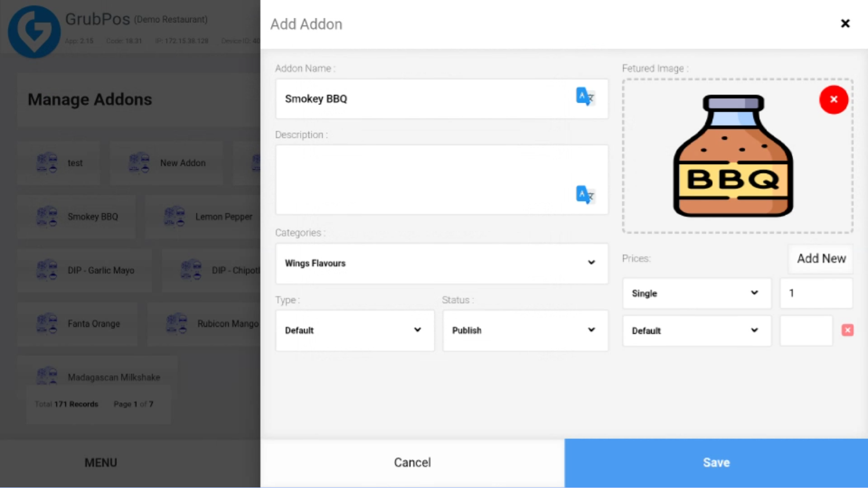Close the Add Addon dialog
This screenshot has height=488, width=868.
tap(845, 23)
